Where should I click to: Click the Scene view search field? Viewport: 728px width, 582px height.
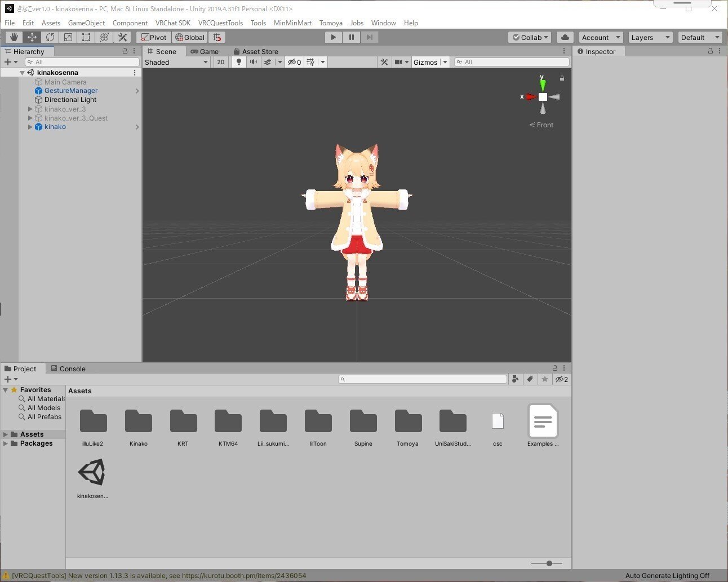coord(512,62)
